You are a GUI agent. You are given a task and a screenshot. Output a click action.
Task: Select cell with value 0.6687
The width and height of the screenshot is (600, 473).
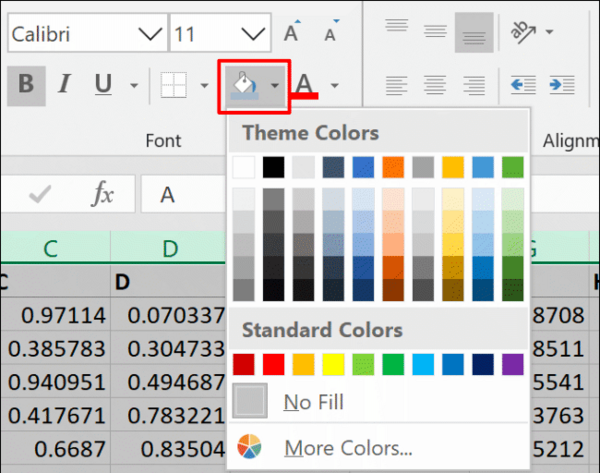55,449
